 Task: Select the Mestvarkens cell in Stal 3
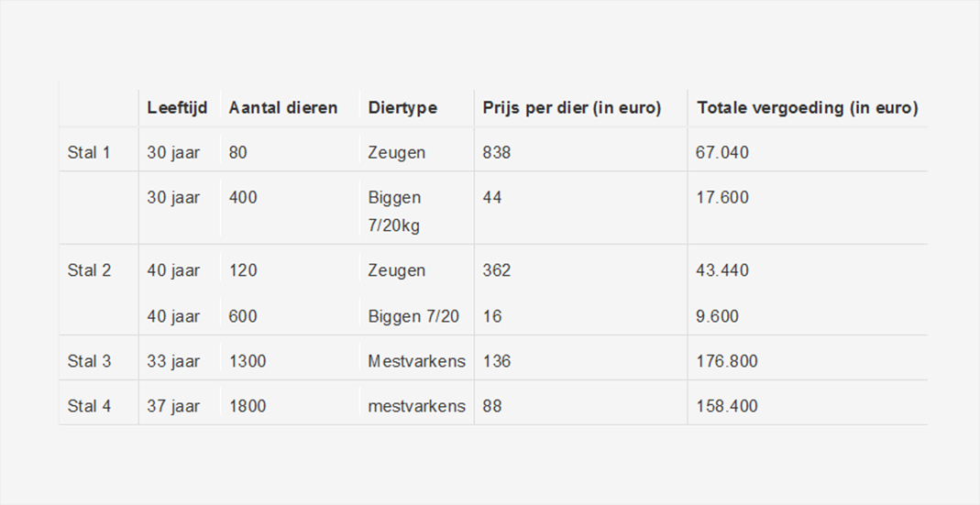pos(416,361)
